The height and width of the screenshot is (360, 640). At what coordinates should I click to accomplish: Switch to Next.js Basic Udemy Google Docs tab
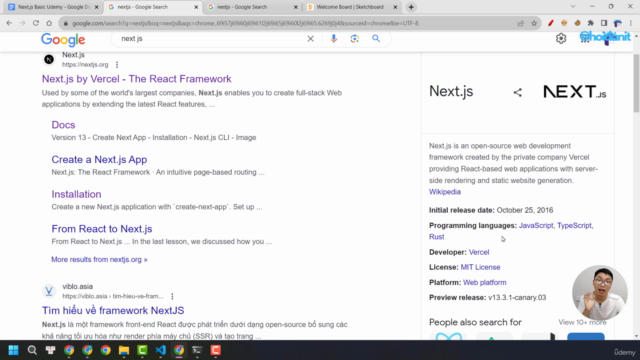53,7
